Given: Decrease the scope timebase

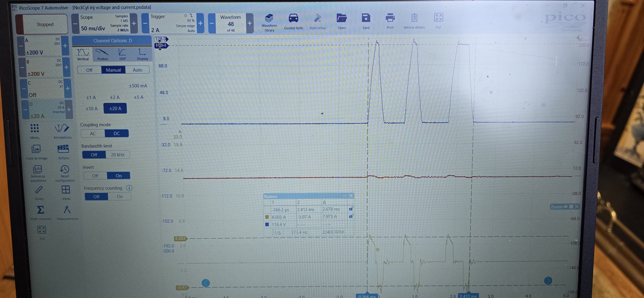Looking at the screenshot, I should click(75, 24).
